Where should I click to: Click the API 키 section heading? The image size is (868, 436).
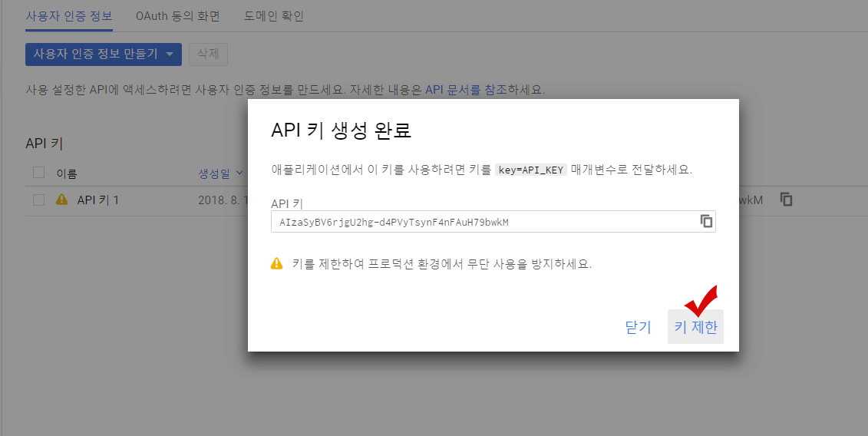[x=45, y=144]
